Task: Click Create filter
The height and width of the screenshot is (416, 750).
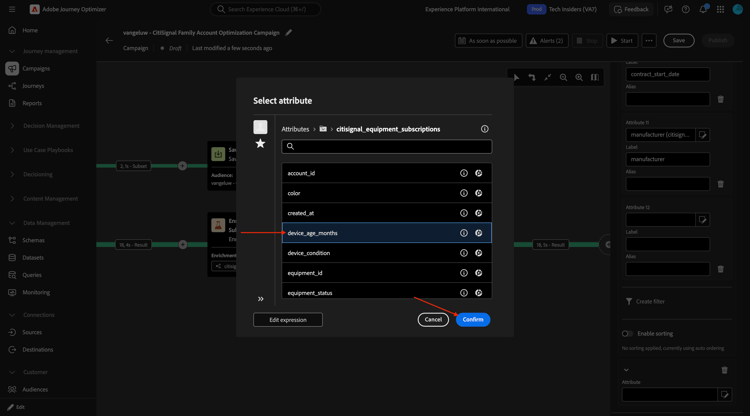Action: pyautogui.click(x=645, y=301)
